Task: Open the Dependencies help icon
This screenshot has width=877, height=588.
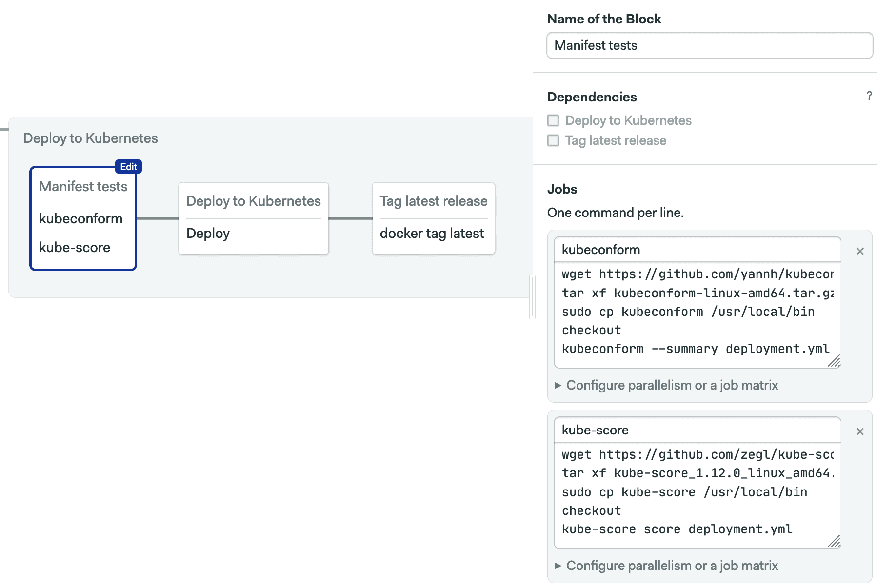Action: pos(869,97)
